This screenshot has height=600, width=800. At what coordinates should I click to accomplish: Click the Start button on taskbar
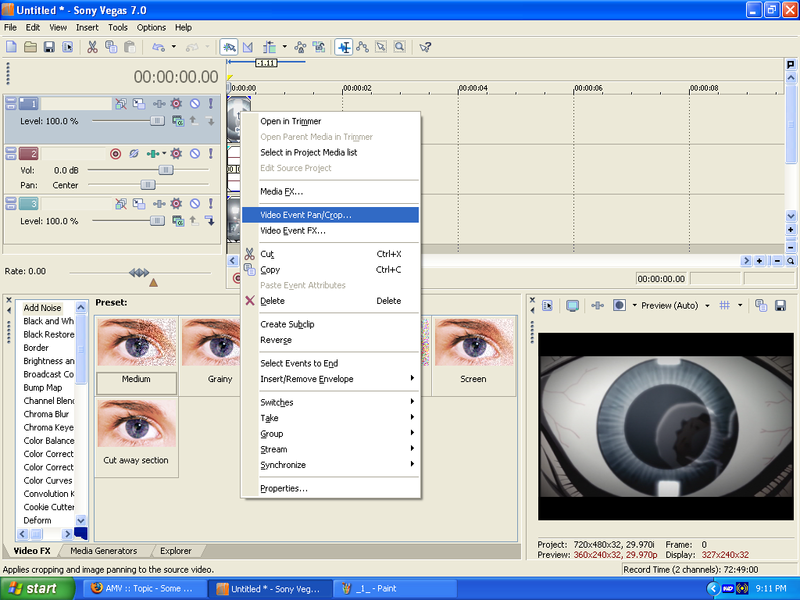pyautogui.click(x=37, y=588)
